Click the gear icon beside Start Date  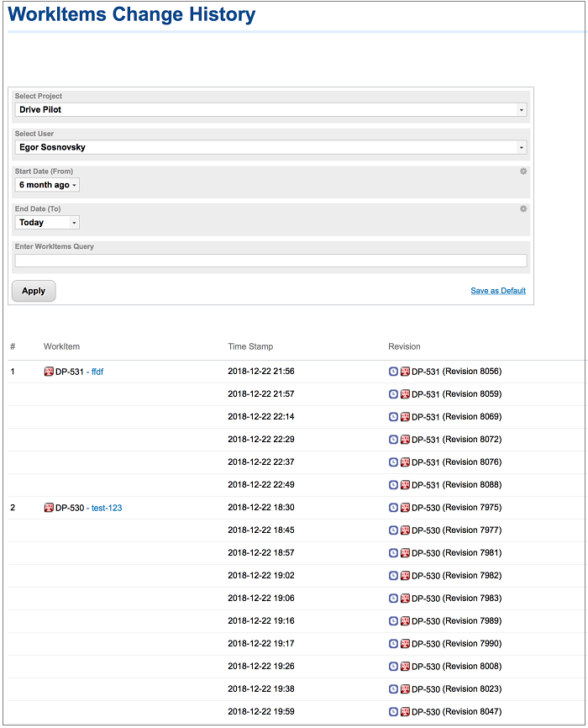523,171
